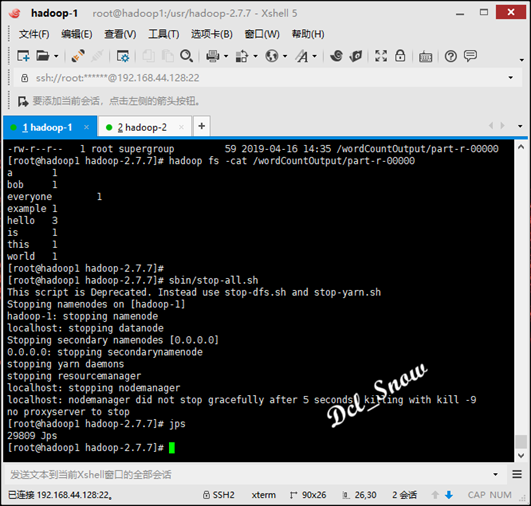This screenshot has width=531, height=506.
Task: Click the tab scroll right arrow
Action: (503, 126)
